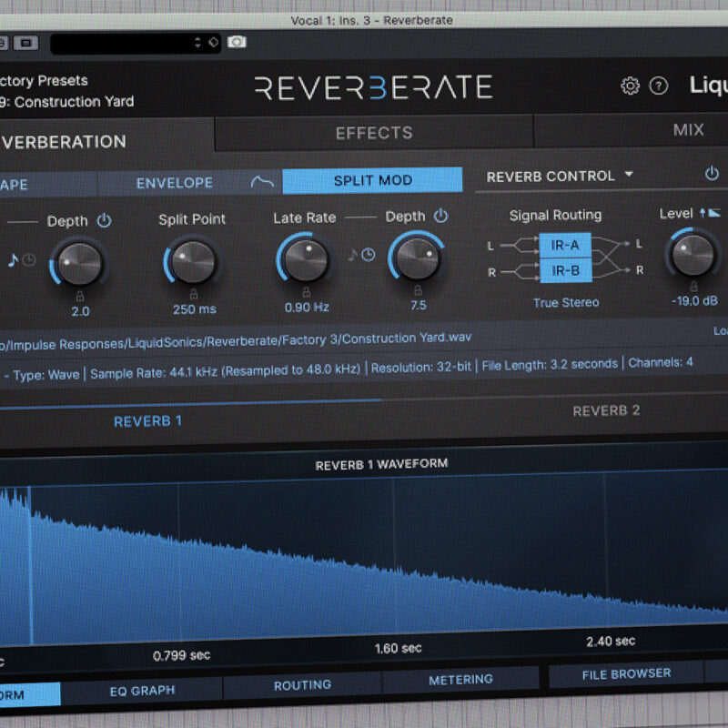
Task: Open the REVERB CONTROL dropdown
Action: 560,176
